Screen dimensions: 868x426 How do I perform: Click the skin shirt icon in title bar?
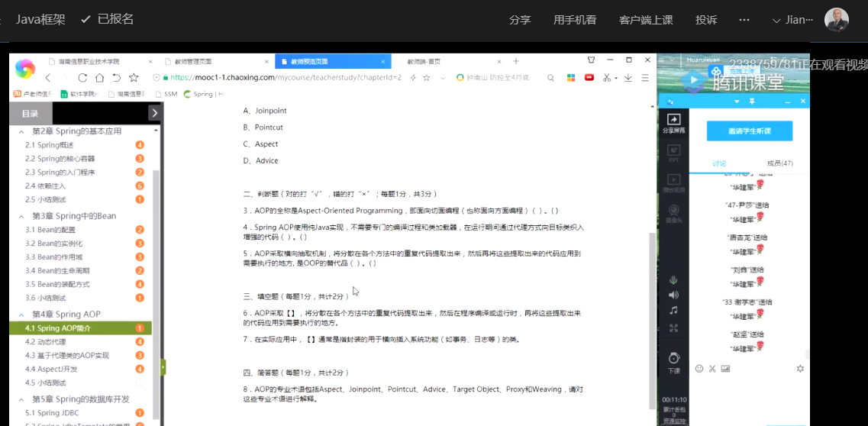[591, 60]
